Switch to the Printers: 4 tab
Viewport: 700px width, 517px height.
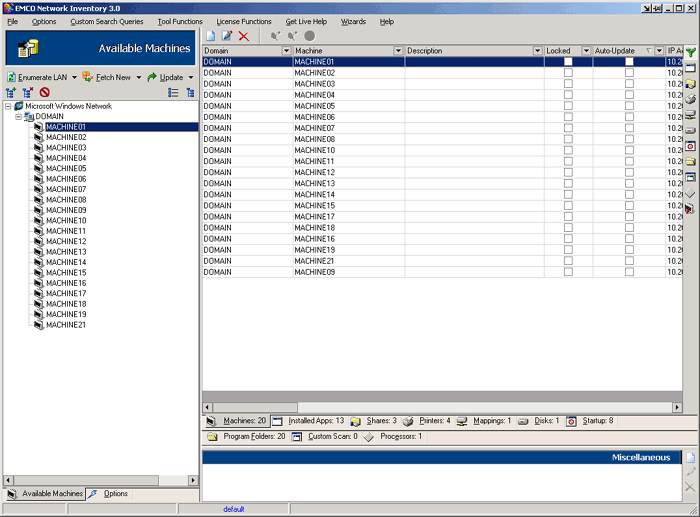(x=427, y=421)
